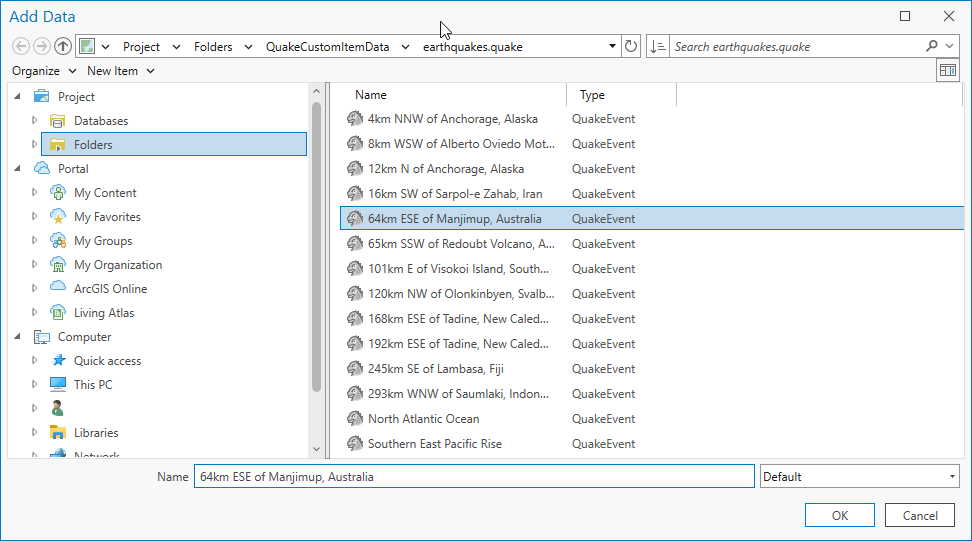Click in the Name text field

pyautogui.click(x=473, y=477)
